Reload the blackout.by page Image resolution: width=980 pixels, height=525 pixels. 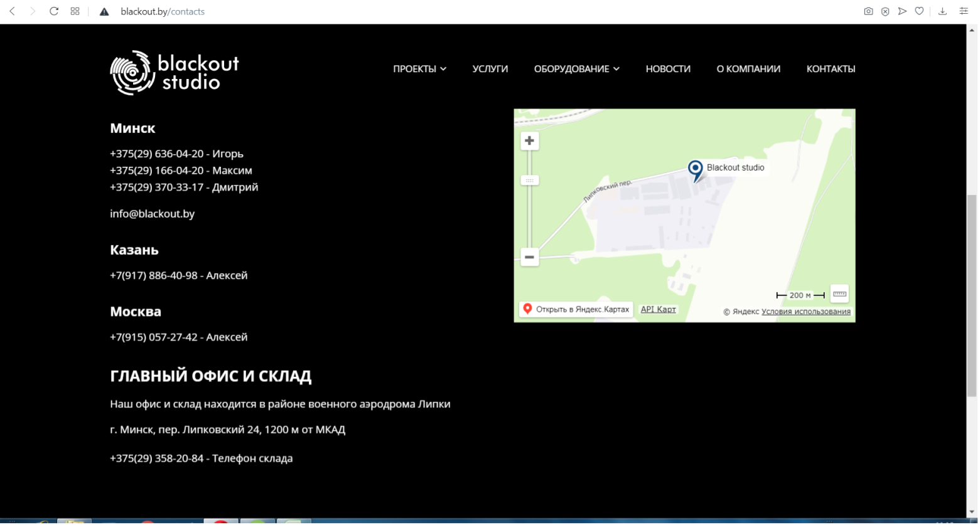tap(54, 11)
